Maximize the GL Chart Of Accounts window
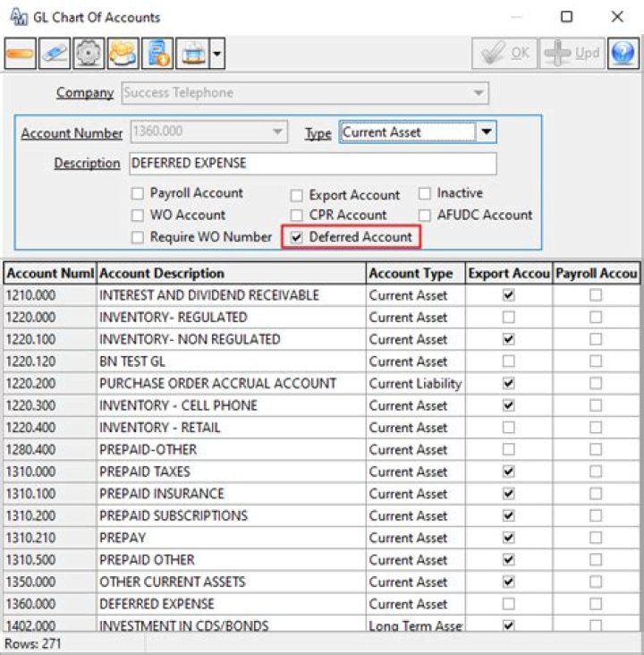Viewport: 644px width, 655px height. [x=566, y=17]
